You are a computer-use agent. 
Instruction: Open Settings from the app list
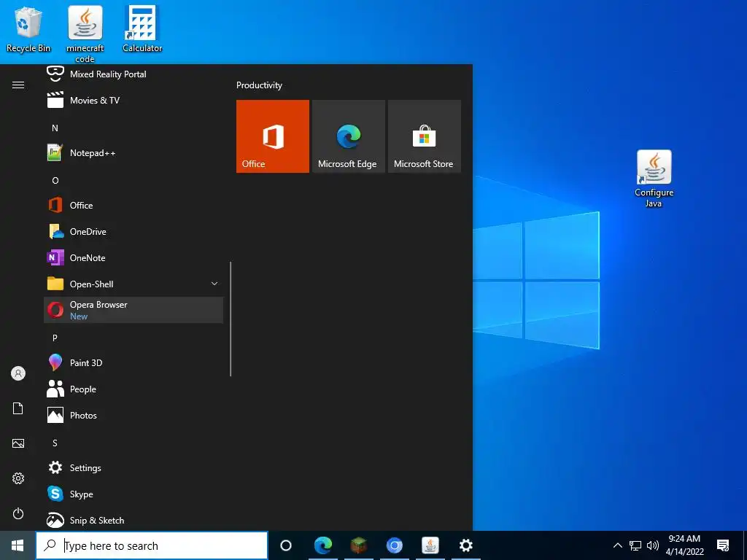coord(133,467)
